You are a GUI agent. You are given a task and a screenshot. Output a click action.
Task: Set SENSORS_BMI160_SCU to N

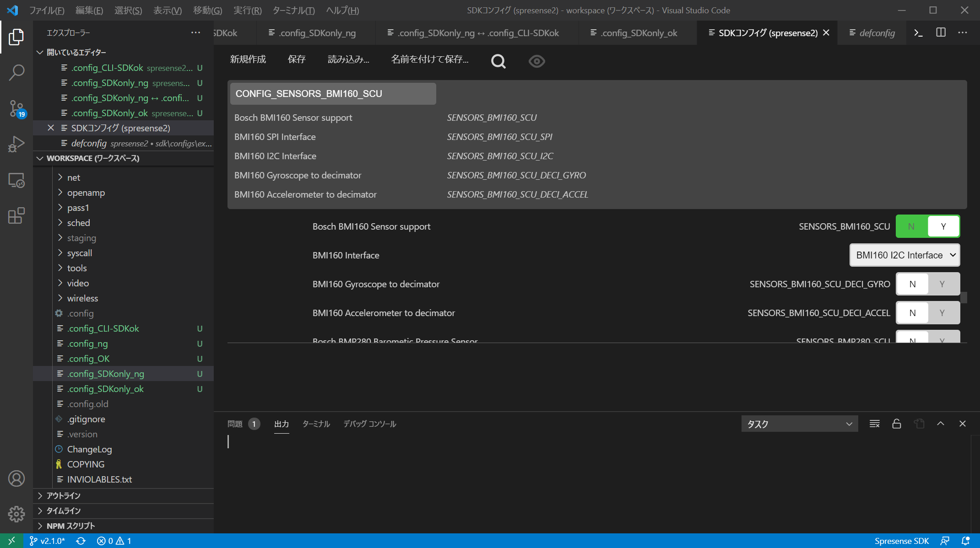click(x=911, y=226)
